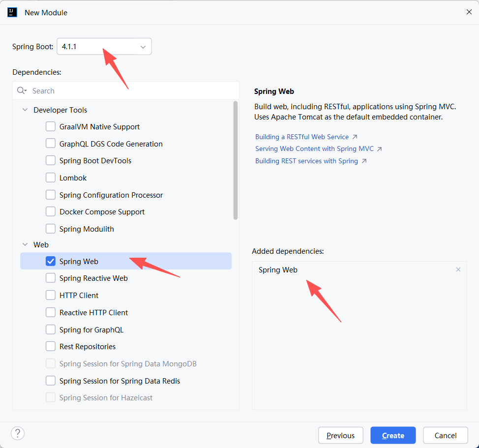Collapse the Developer Tools group
This screenshot has width=479, height=448.
25,110
